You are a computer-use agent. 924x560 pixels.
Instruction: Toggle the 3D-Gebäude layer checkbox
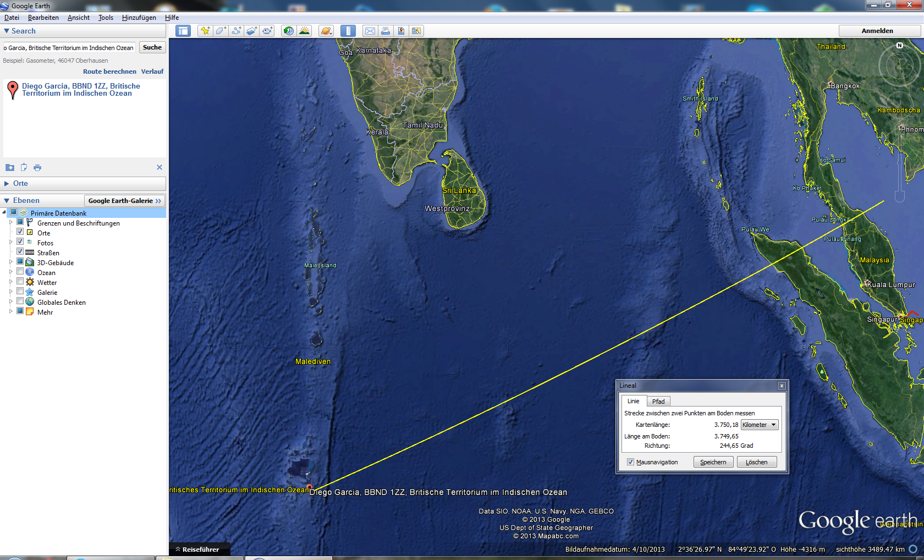20,262
